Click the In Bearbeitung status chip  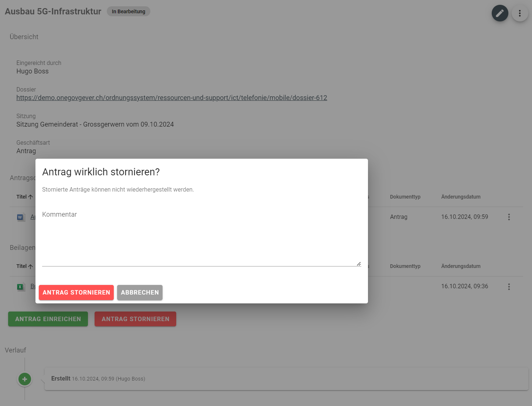coord(128,11)
